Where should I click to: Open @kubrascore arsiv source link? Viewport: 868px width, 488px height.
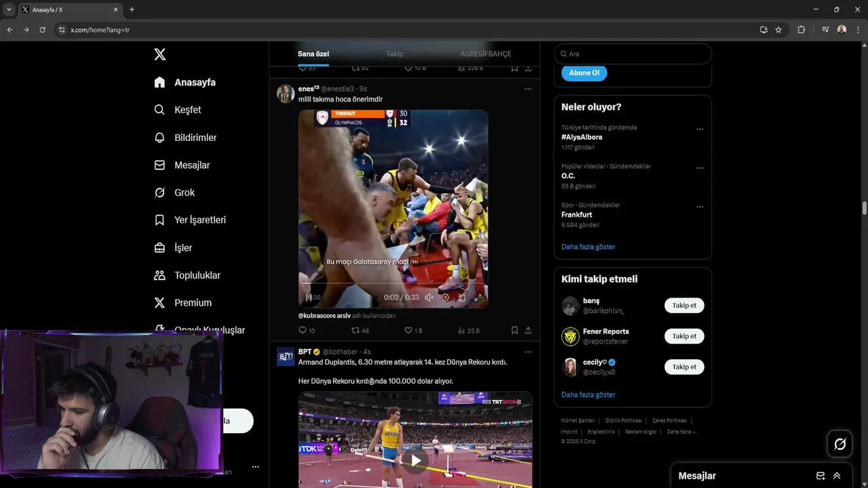pyautogui.click(x=324, y=316)
